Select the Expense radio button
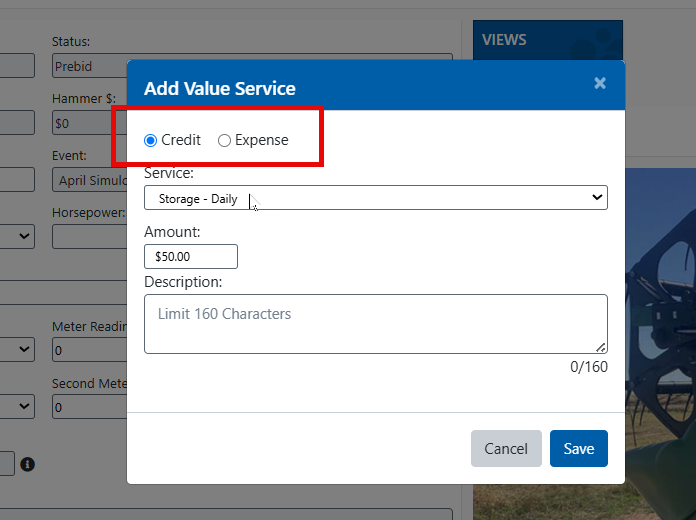This screenshot has height=520, width=696. (224, 141)
